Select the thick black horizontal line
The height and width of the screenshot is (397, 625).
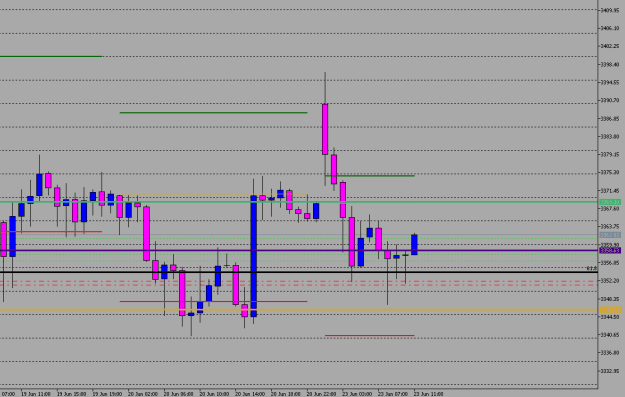[x=299, y=272]
